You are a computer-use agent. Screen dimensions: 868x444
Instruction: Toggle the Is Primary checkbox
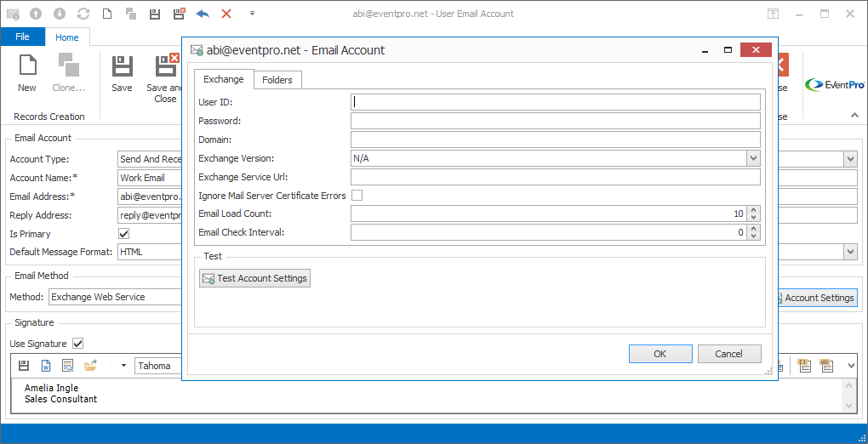pyautogui.click(x=124, y=234)
